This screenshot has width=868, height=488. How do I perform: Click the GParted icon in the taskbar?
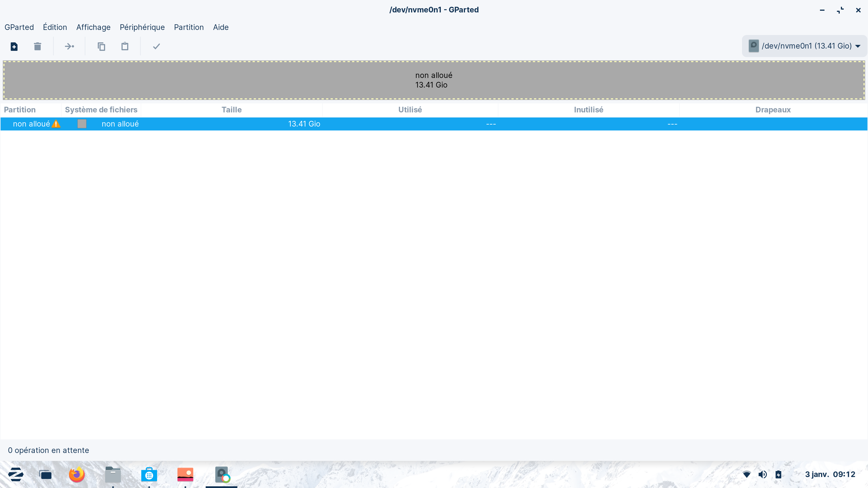click(222, 475)
